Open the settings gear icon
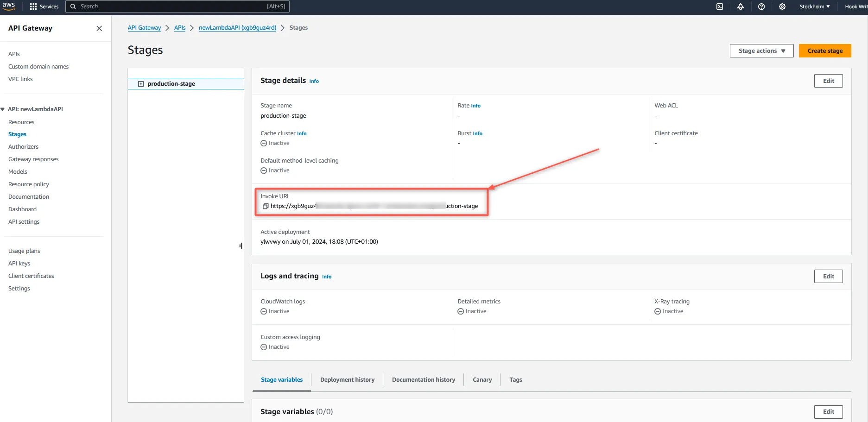 782,6
